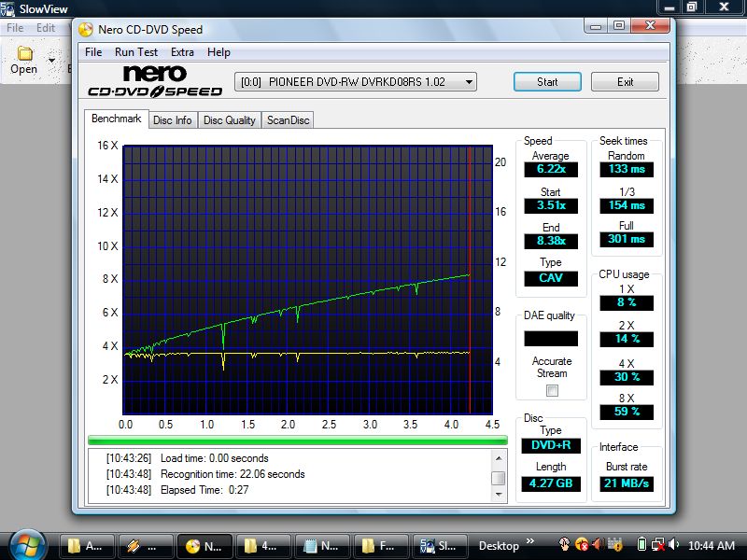The height and width of the screenshot is (560, 747).
Task: Click the network disconnected tray icon
Action: 658,544
